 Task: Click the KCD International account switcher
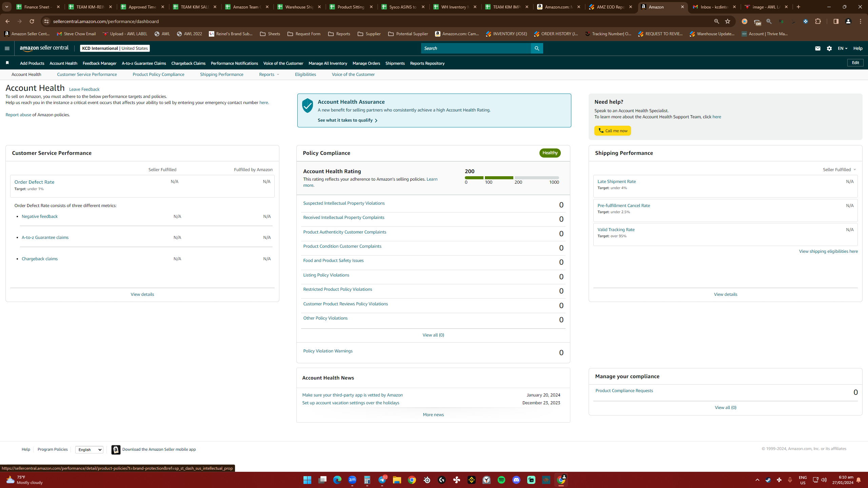tap(115, 48)
